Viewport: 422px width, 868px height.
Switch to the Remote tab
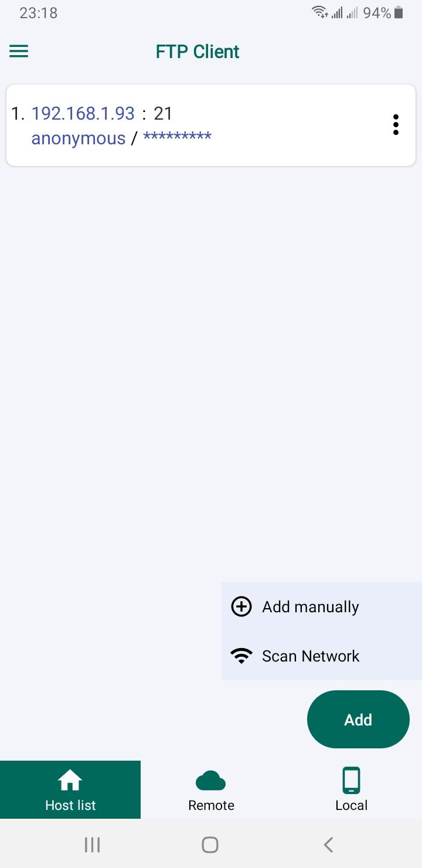pos(211,789)
